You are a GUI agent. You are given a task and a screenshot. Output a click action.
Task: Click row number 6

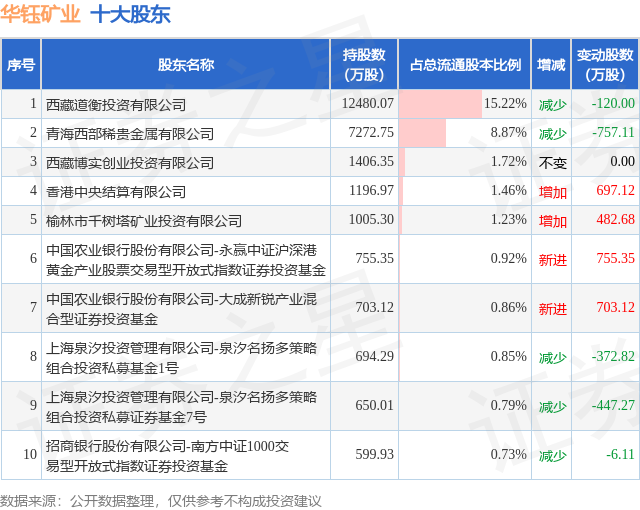[x=33, y=258]
